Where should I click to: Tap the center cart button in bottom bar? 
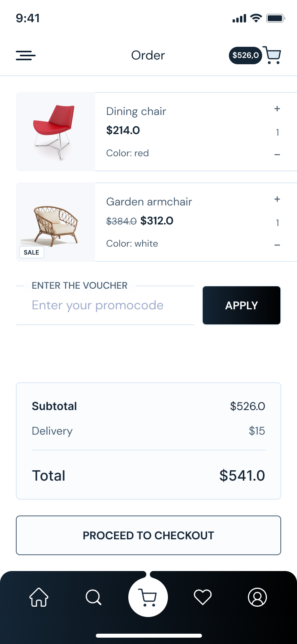tap(148, 596)
